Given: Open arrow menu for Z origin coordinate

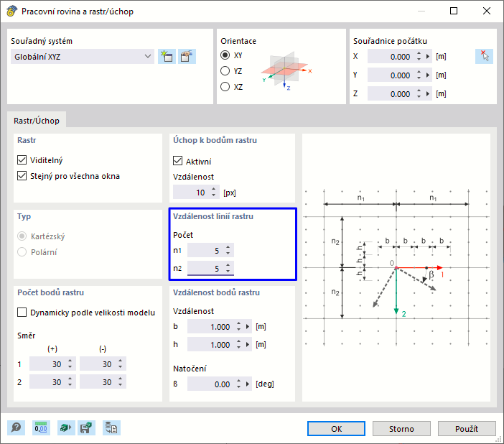Looking at the screenshot, I should click(x=428, y=94).
